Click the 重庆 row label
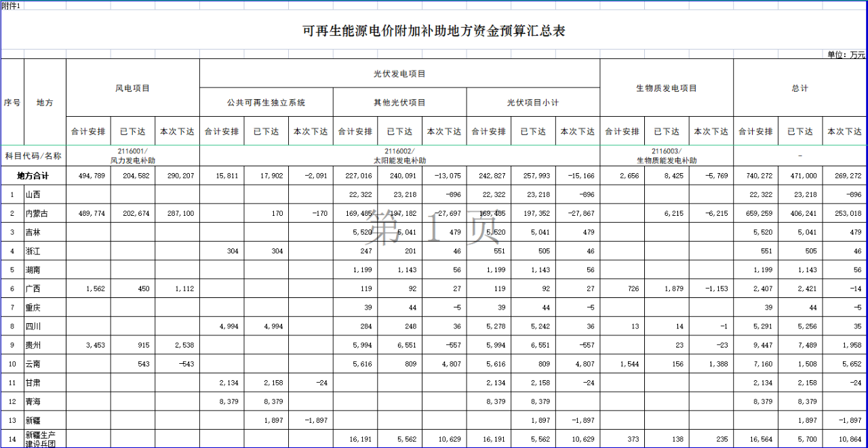Image resolution: width=868 pixels, height=448 pixels. [x=33, y=308]
